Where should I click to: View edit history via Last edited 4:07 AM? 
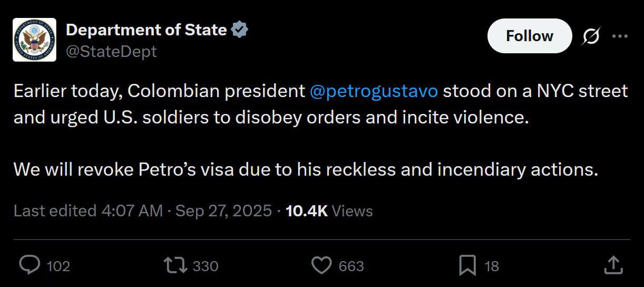coord(87,211)
